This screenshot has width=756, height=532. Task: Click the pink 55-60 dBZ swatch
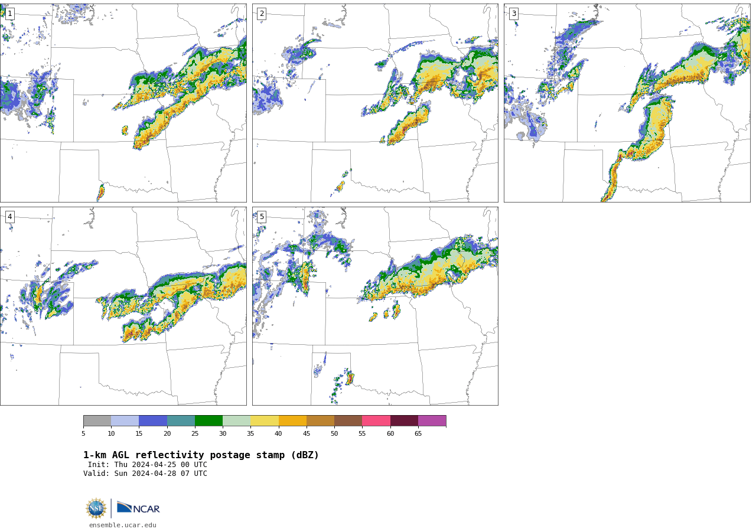376,421
